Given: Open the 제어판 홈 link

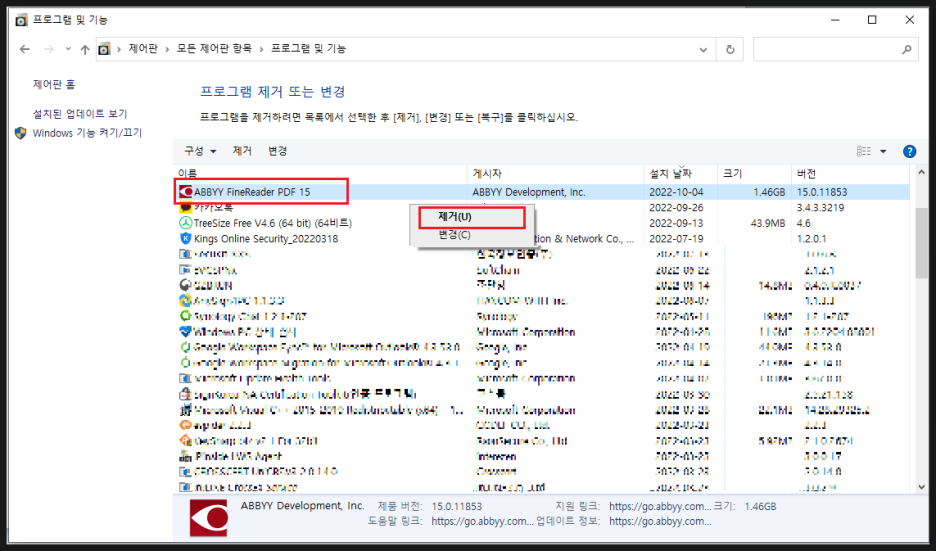Looking at the screenshot, I should 54,85.
